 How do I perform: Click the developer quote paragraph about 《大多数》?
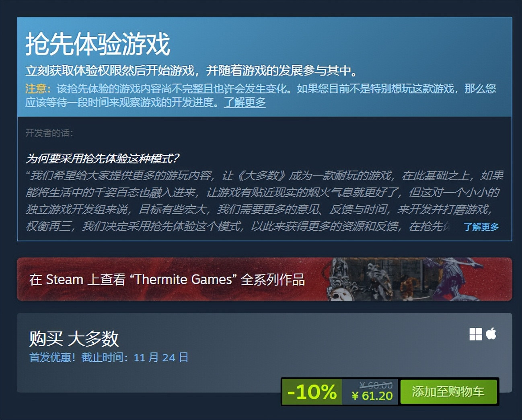pyautogui.click(x=264, y=201)
